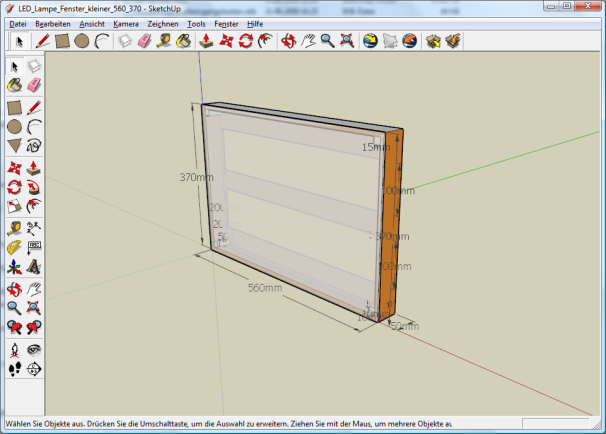606x434 pixels.
Task: Pick the Offset tool in the side palette
Action: click(34, 206)
